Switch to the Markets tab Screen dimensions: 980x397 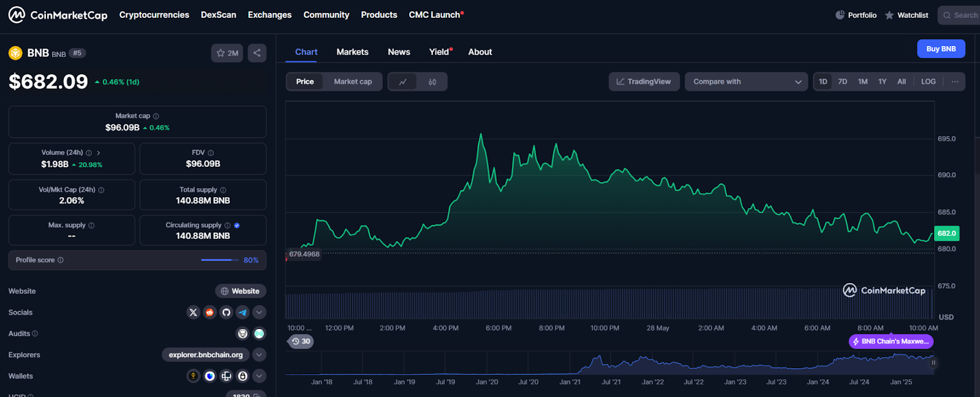point(352,52)
